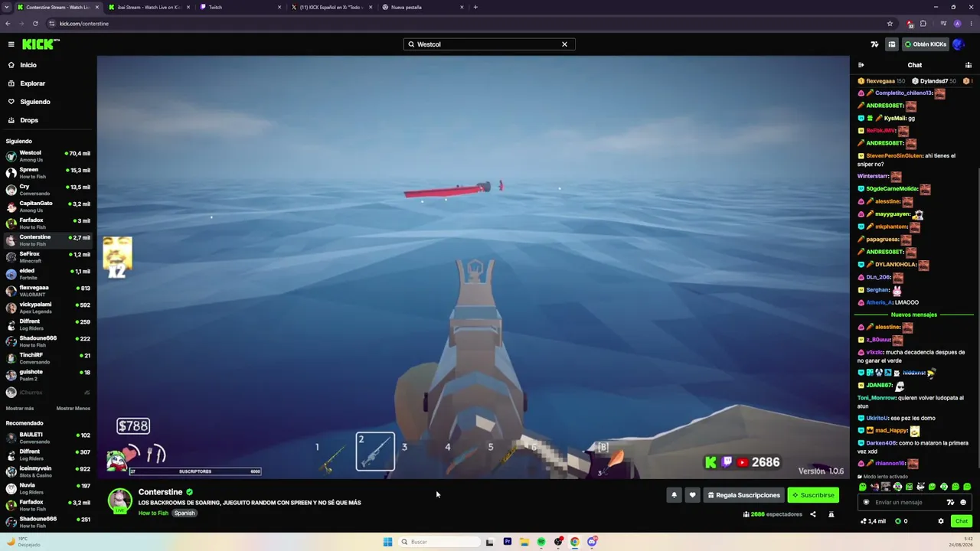The height and width of the screenshot is (551, 980).
Task: Toggle notification bell for Conterstine
Action: point(674,495)
